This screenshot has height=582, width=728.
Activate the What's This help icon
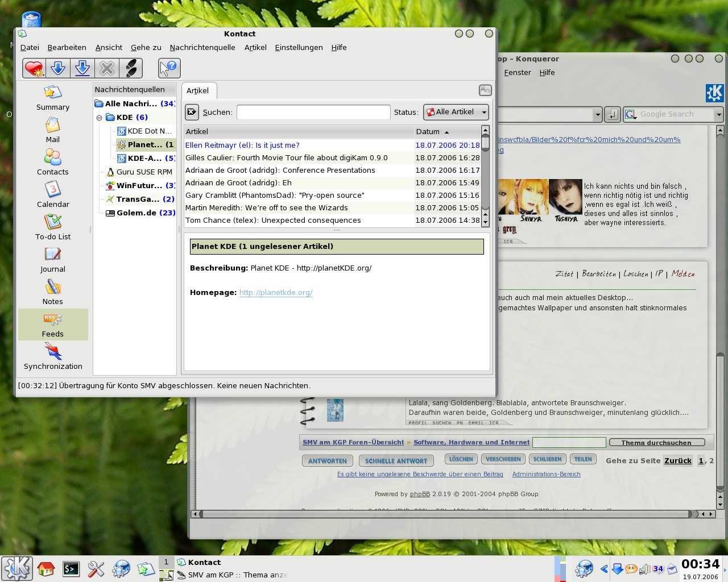[169, 68]
